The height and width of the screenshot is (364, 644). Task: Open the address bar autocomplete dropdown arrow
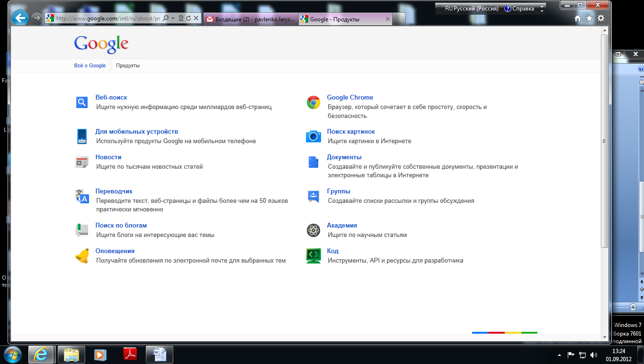click(173, 18)
